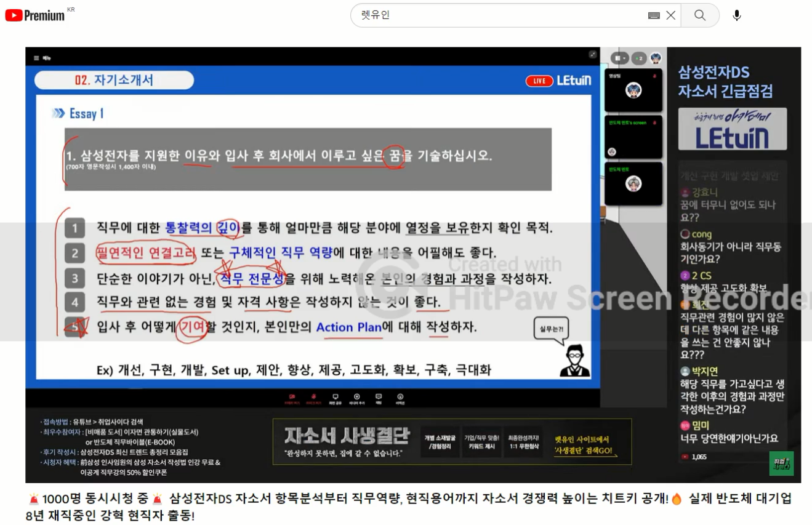The height and width of the screenshot is (525, 812).
Task: Click the 자소서 사생결단 banner title
Action: pyautogui.click(x=346, y=436)
